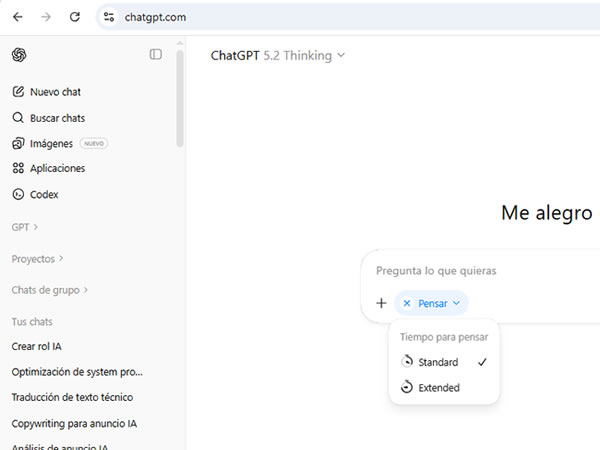The image size is (600, 450).
Task: Collapse sidebar using the panel toggle icon
Action: click(156, 55)
